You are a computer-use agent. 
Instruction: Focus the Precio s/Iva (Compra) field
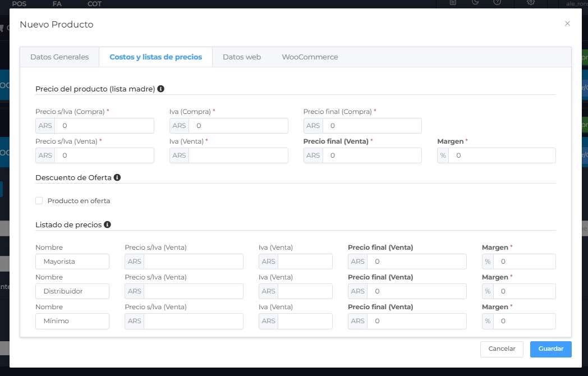[104, 126]
